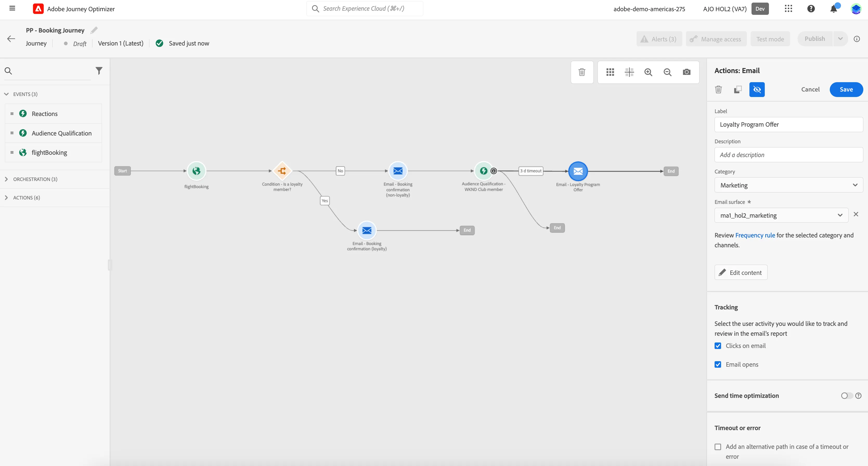Image resolution: width=868 pixels, height=466 pixels.
Task: Zoom in on the canvas
Action: (x=648, y=72)
